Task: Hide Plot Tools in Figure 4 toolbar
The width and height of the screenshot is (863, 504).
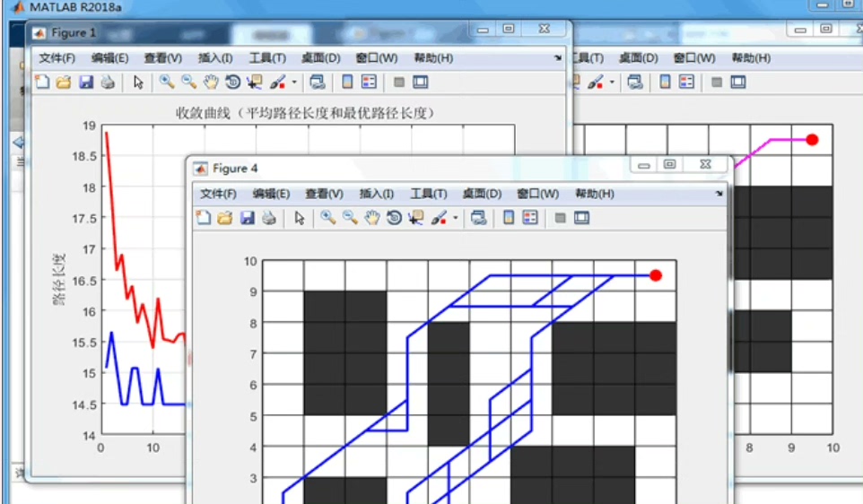Action: click(x=561, y=218)
